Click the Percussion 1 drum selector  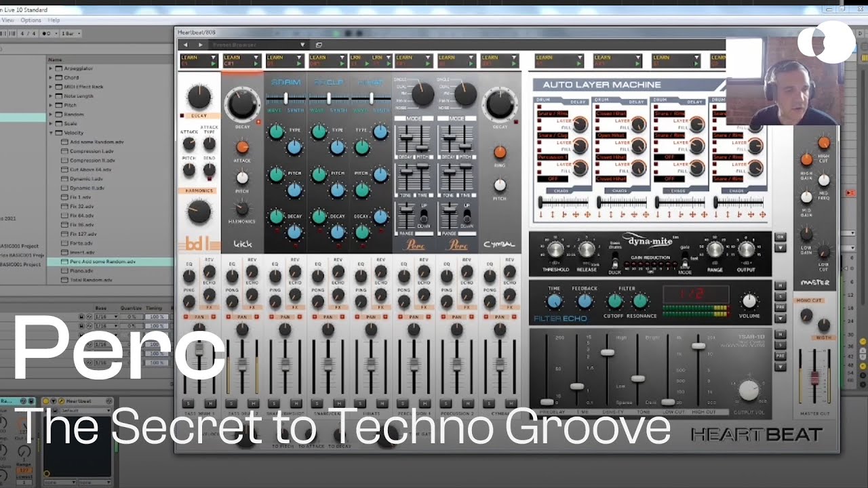point(554,157)
